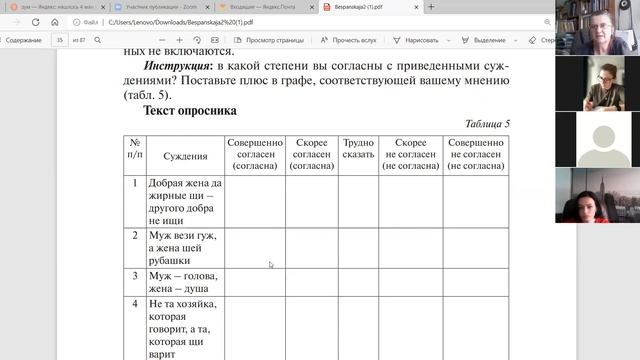
Task: Open new browser tab plus button
Action: (x=431, y=7)
